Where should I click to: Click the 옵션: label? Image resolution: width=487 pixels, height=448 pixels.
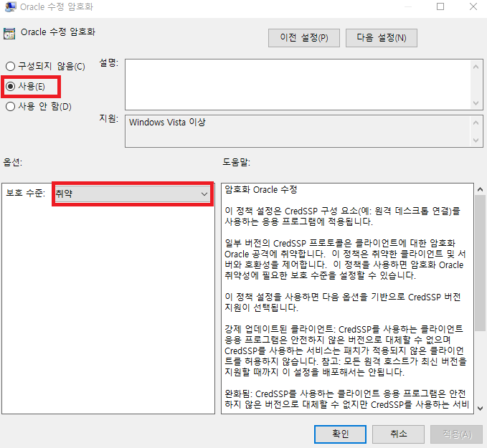(13, 162)
